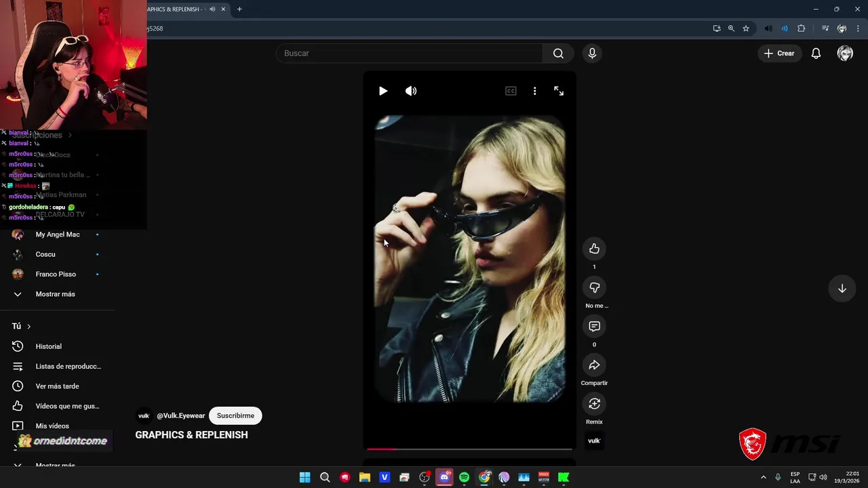This screenshot has width=868, height=488.
Task: Open the Chrome three-dot menu
Action: coord(858,28)
